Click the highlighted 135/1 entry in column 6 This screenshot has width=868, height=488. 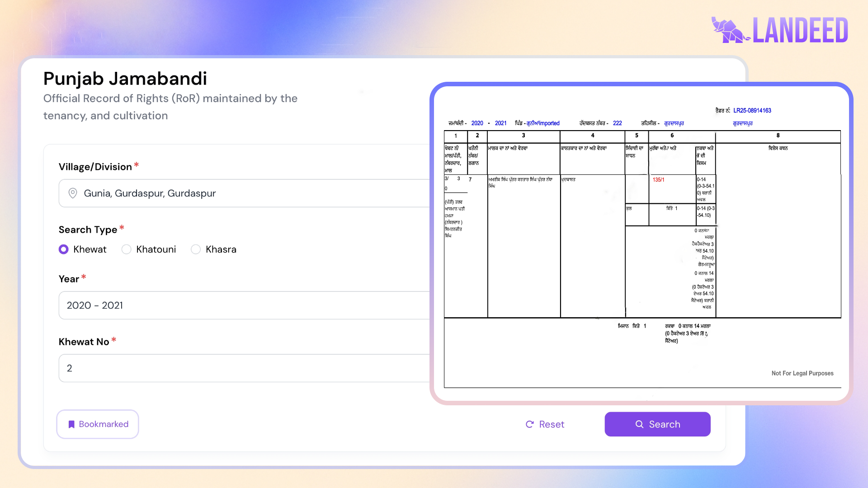point(659,179)
